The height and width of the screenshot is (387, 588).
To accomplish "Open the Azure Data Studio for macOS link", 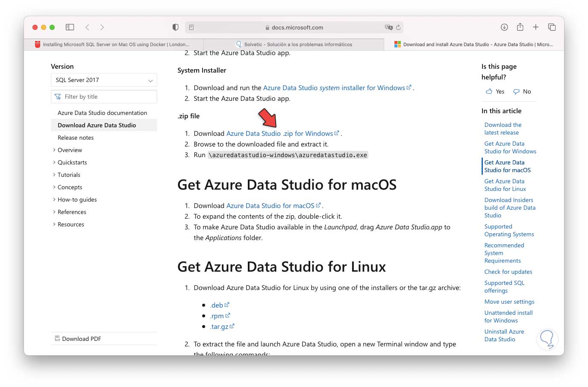I will [271, 205].
